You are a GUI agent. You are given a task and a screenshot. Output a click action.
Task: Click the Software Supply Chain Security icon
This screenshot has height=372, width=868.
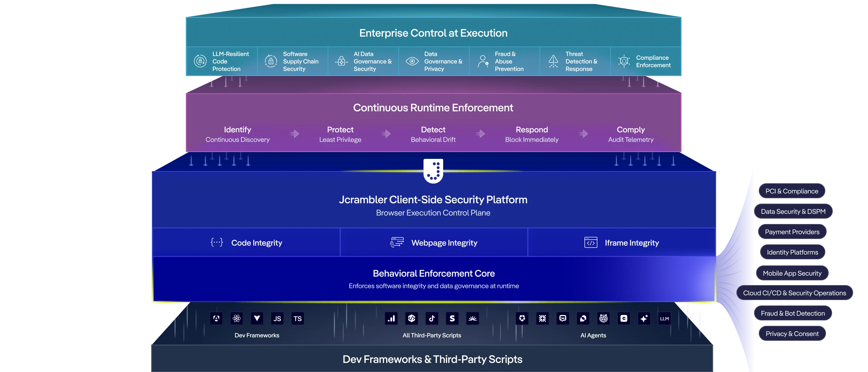tap(271, 61)
